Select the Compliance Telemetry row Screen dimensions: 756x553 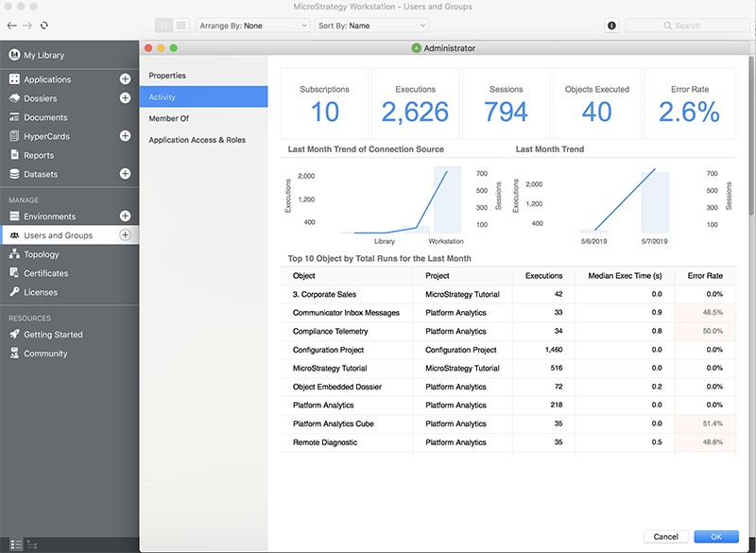tap(508, 331)
